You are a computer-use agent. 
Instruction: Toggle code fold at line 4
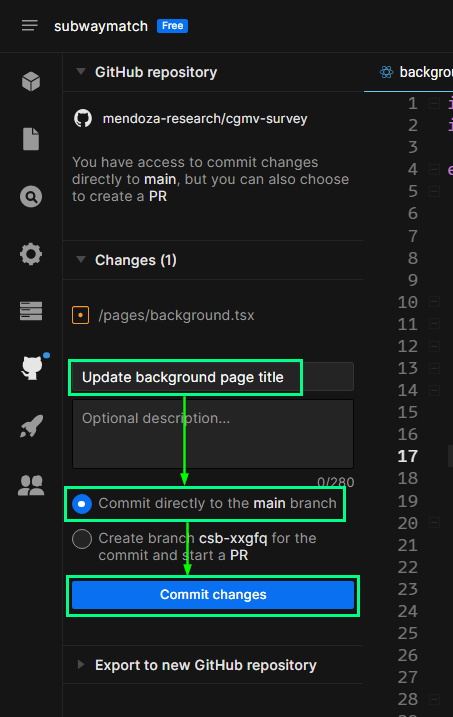[x=434, y=170]
